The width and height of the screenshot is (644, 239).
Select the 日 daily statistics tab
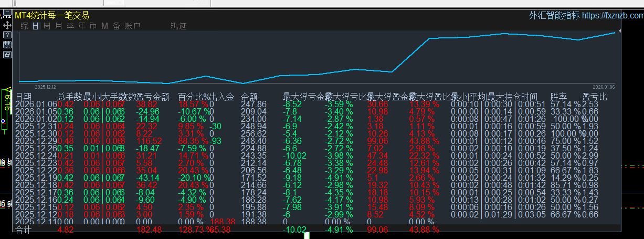point(36,26)
